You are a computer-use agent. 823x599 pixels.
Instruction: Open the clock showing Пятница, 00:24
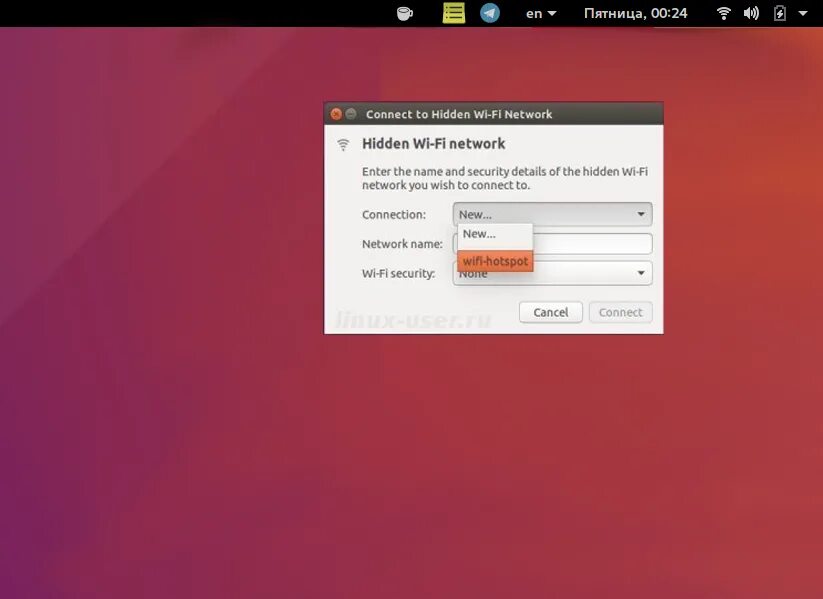635,13
